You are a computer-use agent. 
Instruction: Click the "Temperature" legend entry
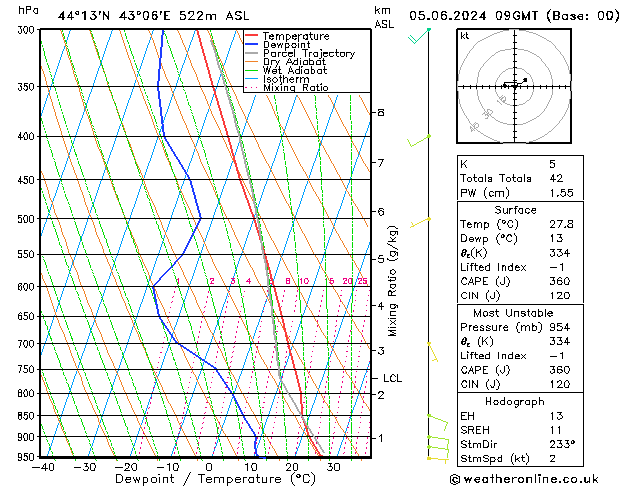[x=296, y=36]
